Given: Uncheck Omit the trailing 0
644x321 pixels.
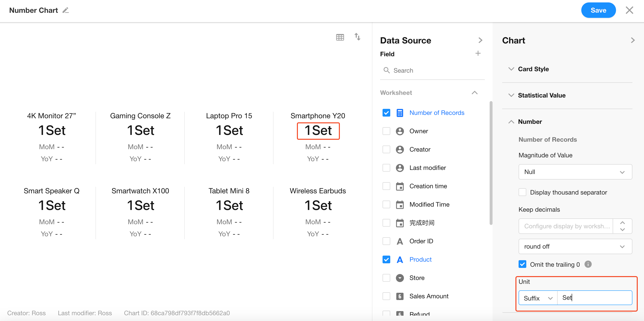Looking at the screenshot, I should click(522, 264).
